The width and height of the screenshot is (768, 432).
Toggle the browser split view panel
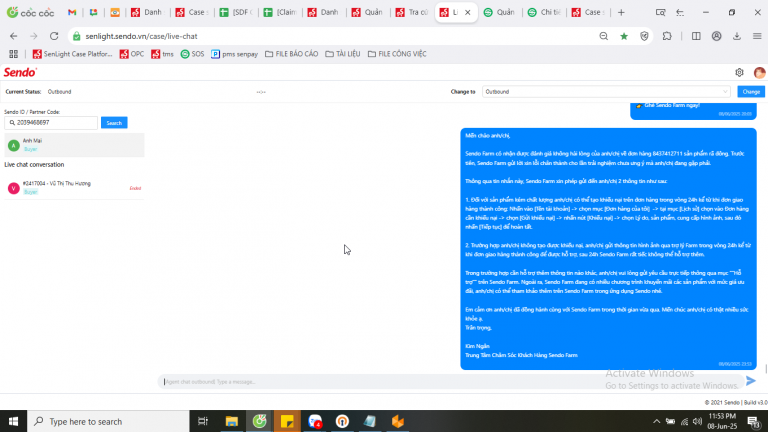[696, 36]
